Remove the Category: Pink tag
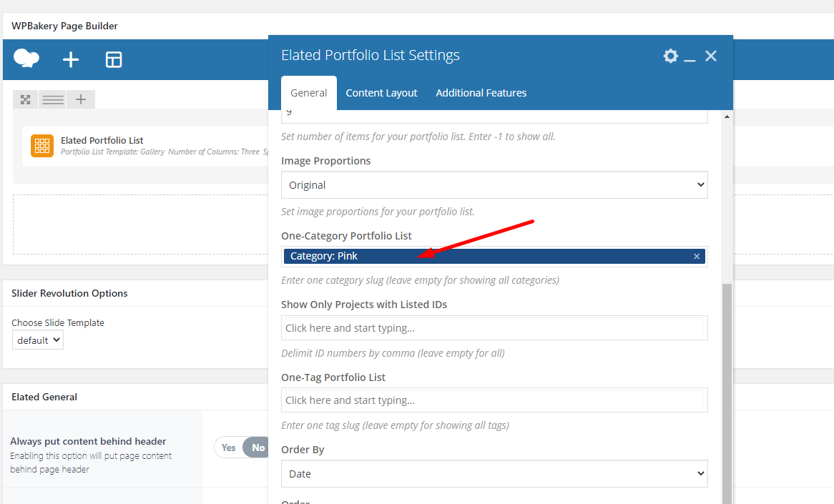 (697, 256)
